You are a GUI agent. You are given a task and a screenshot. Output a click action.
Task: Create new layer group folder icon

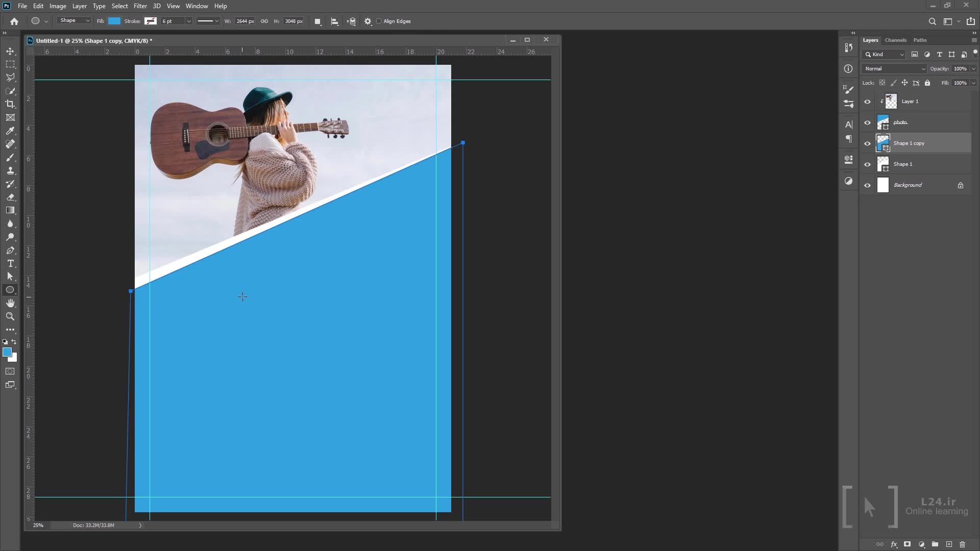[935, 544]
